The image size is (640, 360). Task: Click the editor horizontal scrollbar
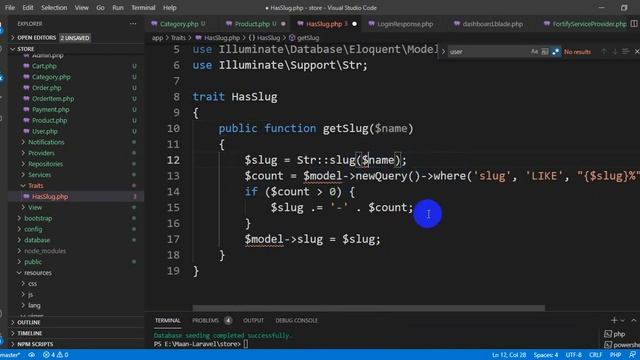tap(369, 308)
